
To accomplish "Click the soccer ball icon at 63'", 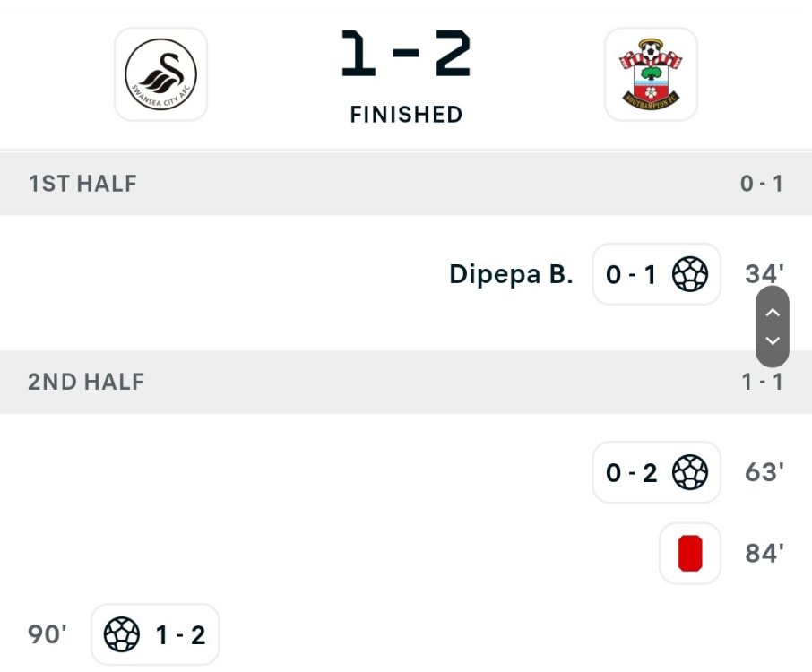I will pyautogui.click(x=690, y=472).
